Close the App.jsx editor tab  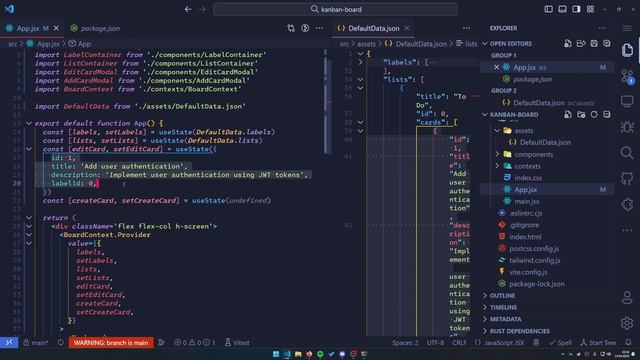click(56, 28)
